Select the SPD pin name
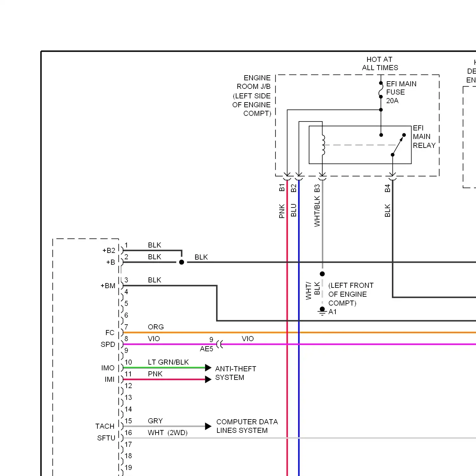 coord(108,344)
